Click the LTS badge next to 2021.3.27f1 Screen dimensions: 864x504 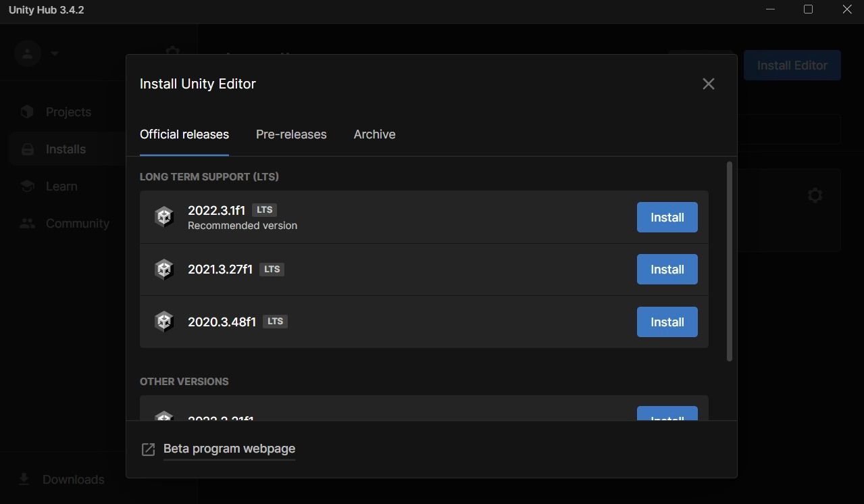point(272,269)
